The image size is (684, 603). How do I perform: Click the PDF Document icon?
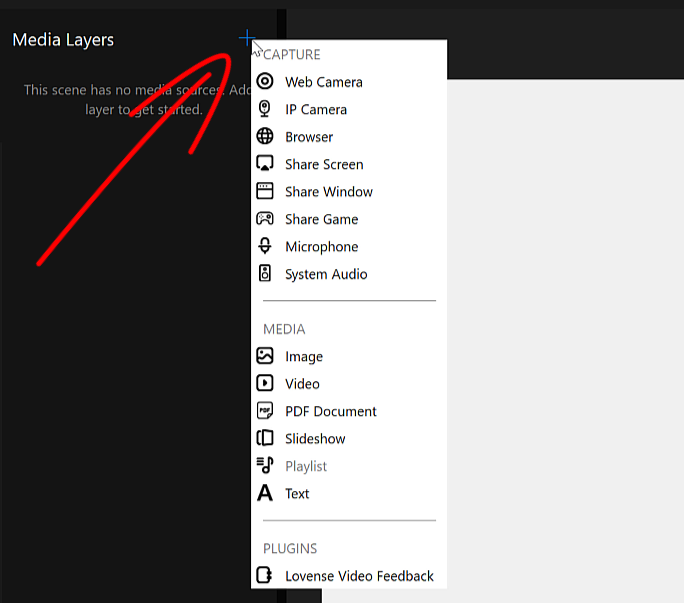pos(265,411)
